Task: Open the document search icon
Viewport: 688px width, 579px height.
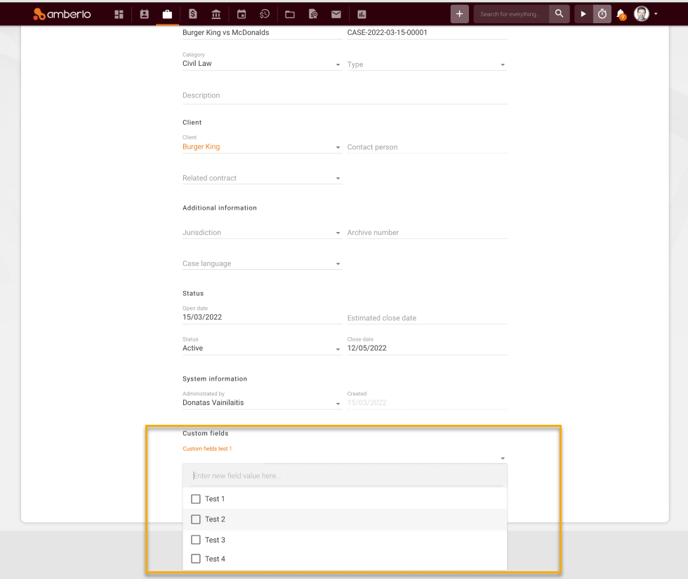Action: click(x=313, y=14)
